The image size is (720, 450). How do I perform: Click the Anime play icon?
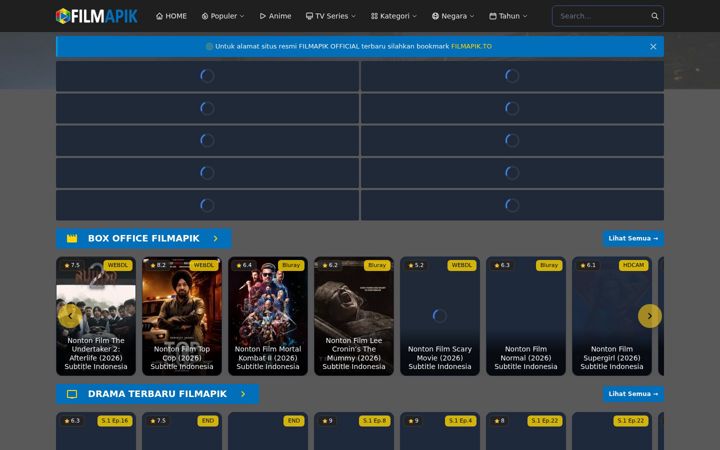(x=263, y=16)
